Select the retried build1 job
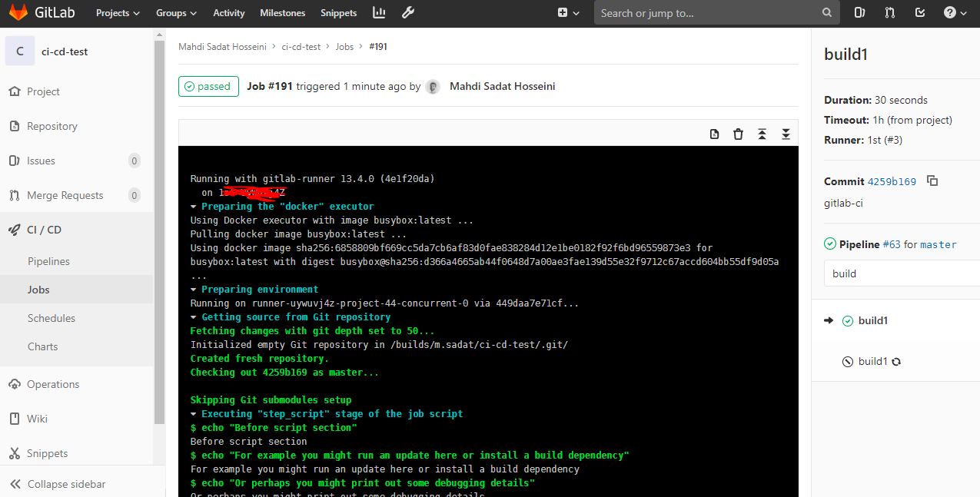This screenshot has width=980, height=497. 872,361
